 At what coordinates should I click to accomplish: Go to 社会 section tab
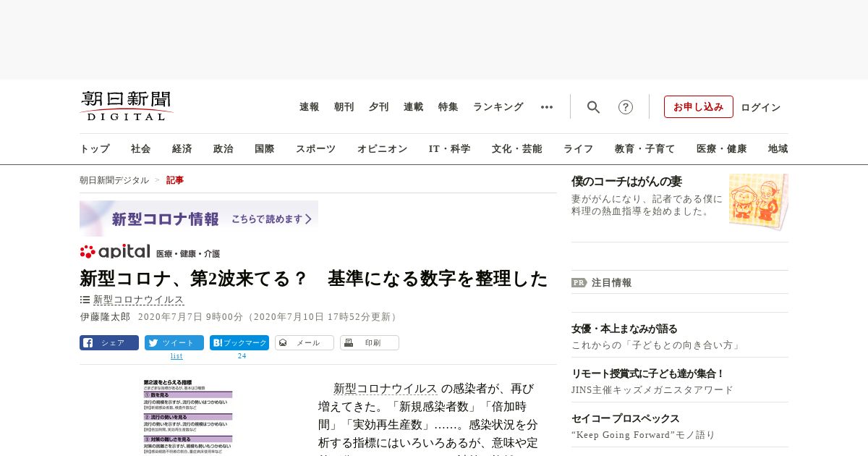(x=141, y=149)
